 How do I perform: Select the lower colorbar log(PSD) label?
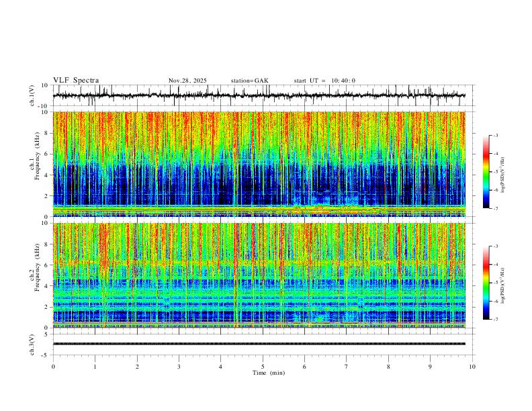[503, 286]
